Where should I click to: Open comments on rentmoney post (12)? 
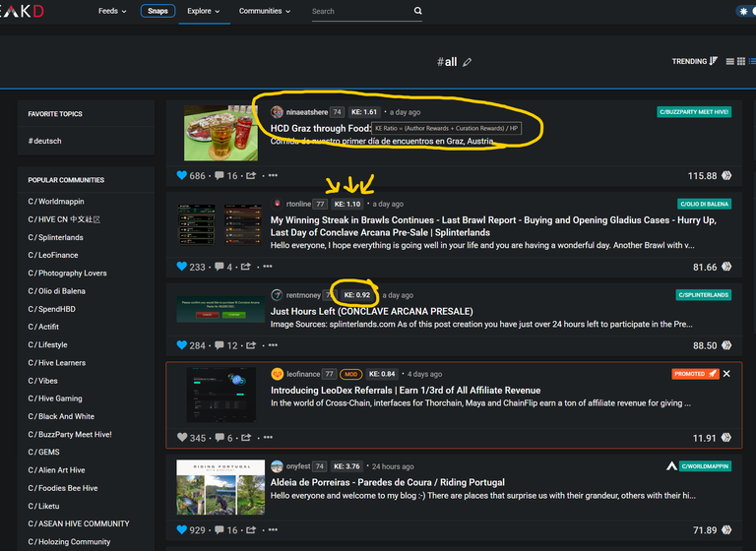[x=220, y=345]
